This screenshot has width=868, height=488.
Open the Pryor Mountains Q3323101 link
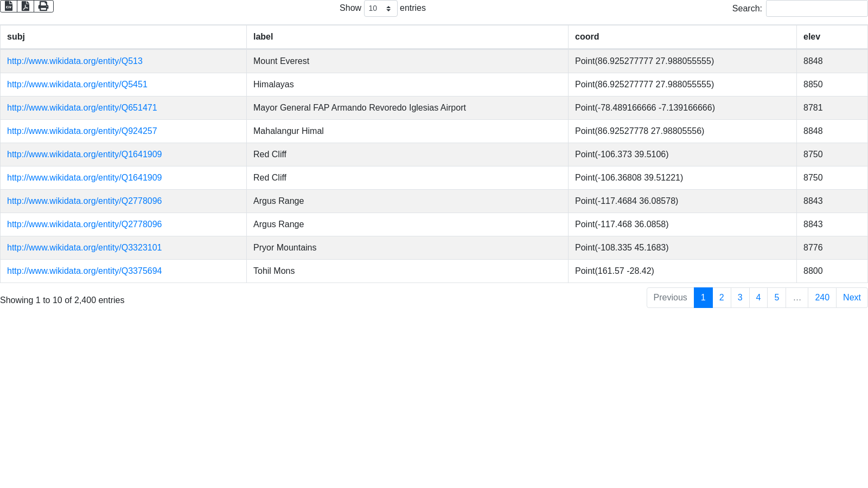[x=84, y=248]
